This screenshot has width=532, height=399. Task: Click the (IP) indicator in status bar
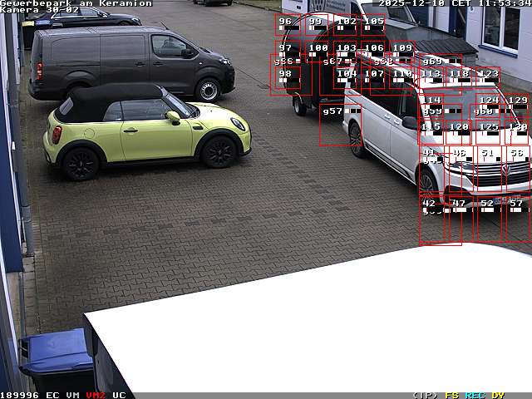pos(425,395)
